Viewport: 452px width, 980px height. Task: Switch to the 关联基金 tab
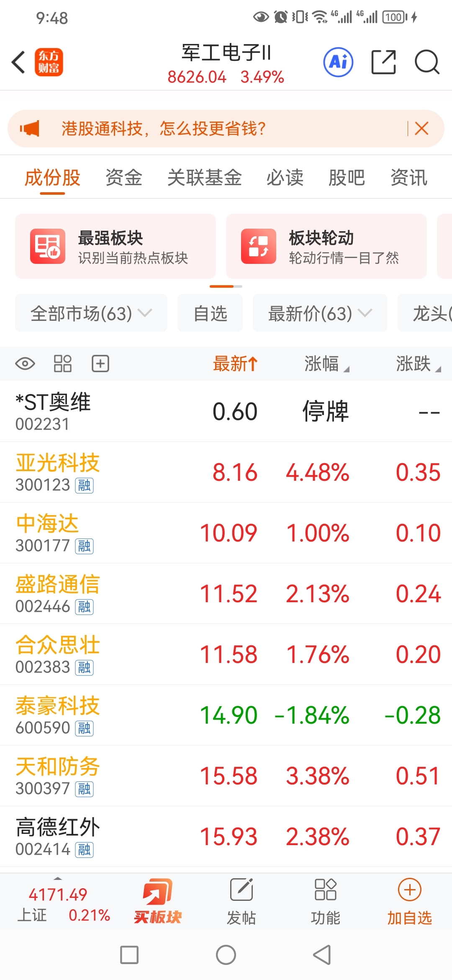[205, 178]
